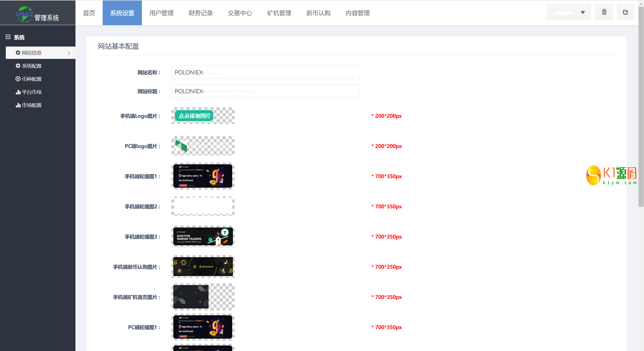Image resolution: width=644 pixels, height=351 pixels.
Task: Click the share/exit arrow icon
Action: [625, 12]
